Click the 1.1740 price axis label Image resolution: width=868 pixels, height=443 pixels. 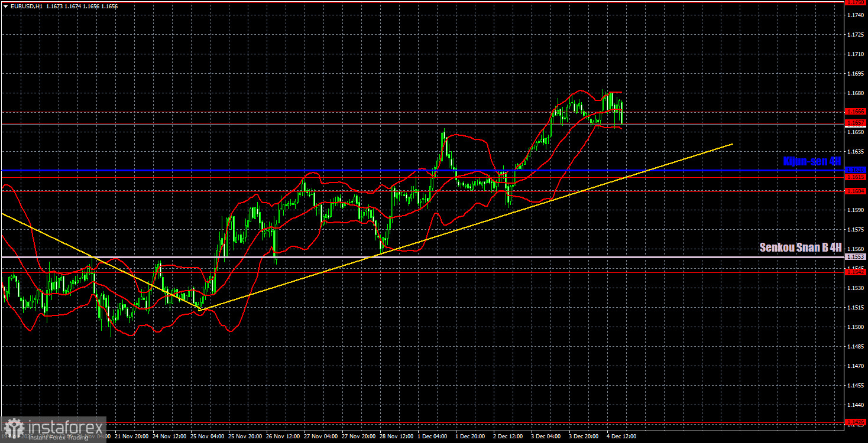(856, 16)
